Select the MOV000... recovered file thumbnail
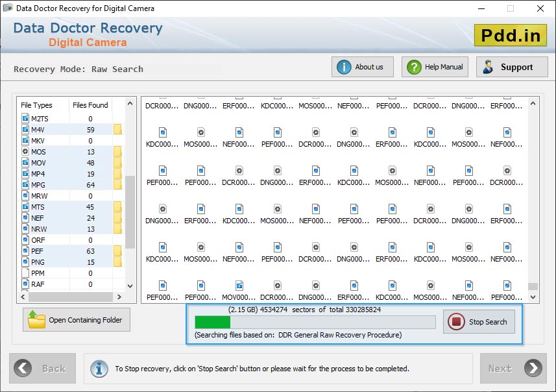The width and height of the screenshot is (556, 392). point(239,291)
